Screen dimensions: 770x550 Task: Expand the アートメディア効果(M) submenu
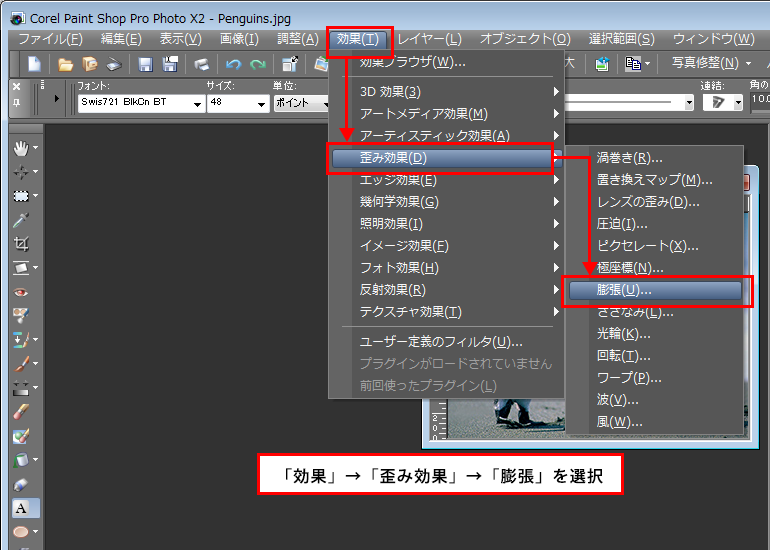(x=446, y=114)
